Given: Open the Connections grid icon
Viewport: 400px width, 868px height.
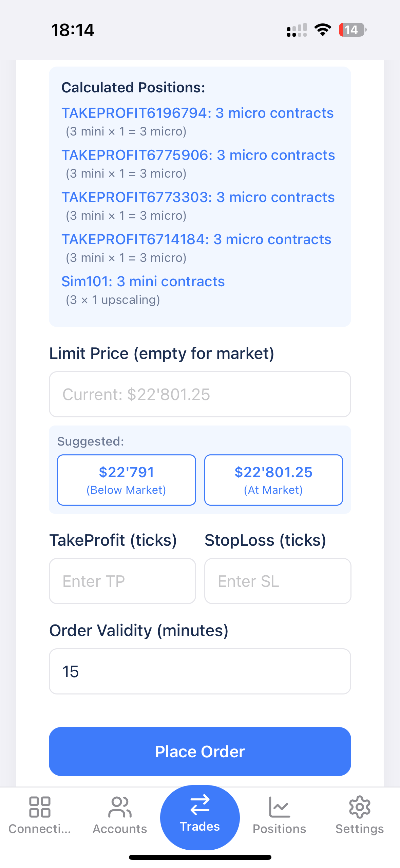Looking at the screenshot, I should (40, 807).
